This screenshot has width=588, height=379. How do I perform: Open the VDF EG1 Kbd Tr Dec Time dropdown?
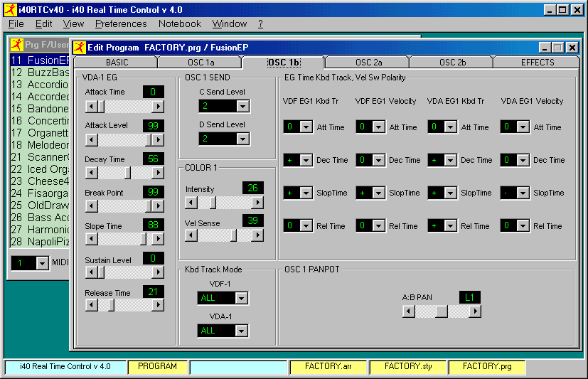pos(306,161)
